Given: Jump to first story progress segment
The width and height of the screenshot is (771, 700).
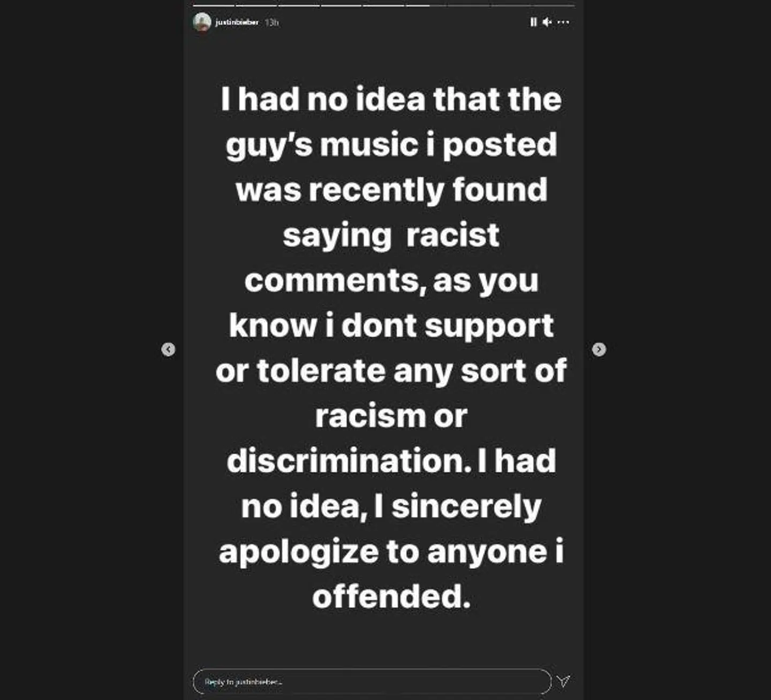Looking at the screenshot, I should click(214, 5).
